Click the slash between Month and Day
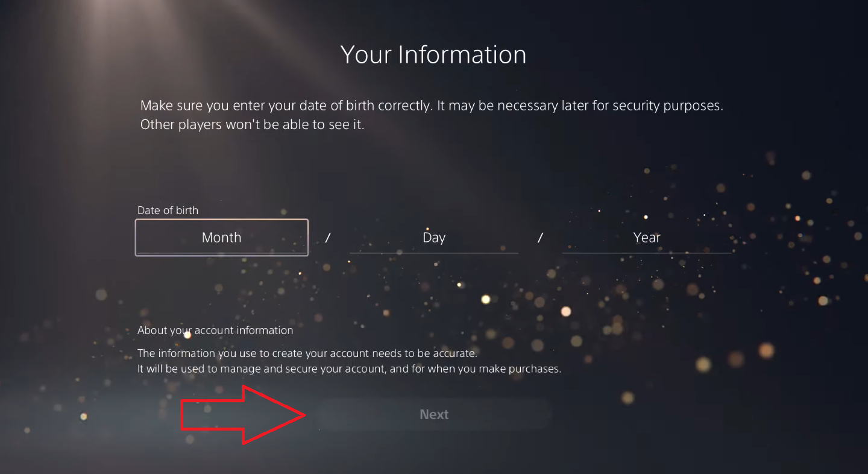This screenshot has height=474, width=868. pyautogui.click(x=328, y=238)
